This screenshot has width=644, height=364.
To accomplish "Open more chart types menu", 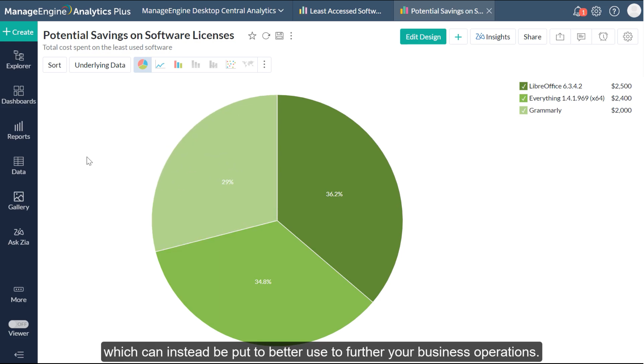I will (264, 65).
